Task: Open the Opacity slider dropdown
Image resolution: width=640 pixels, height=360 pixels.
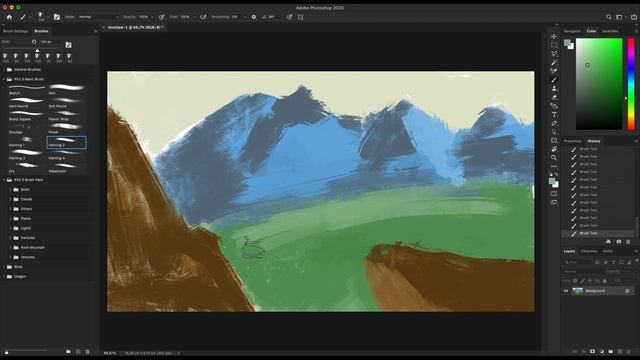Action: 152,17
